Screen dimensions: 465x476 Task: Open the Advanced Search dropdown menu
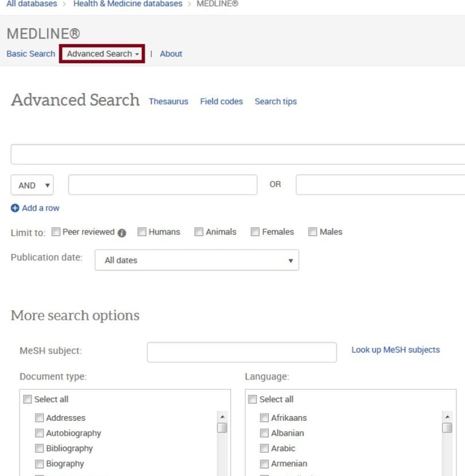(102, 54)
